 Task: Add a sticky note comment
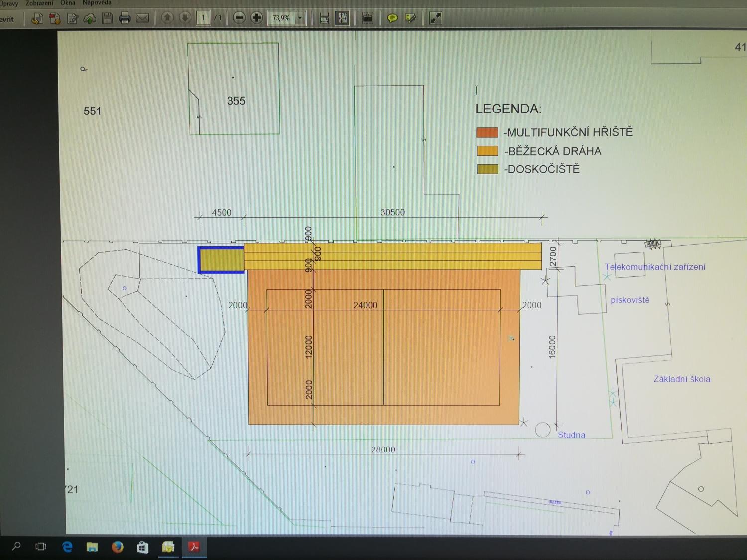392,19
